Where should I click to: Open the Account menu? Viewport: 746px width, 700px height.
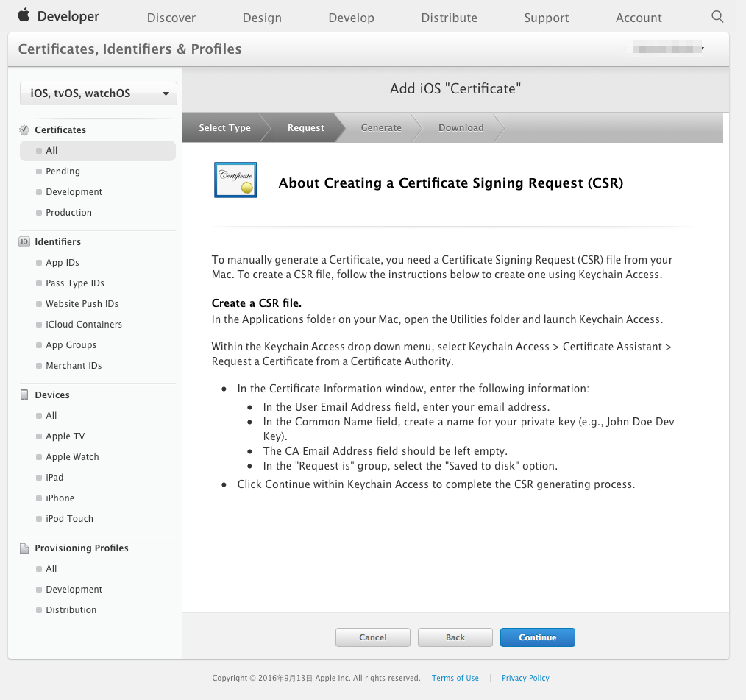click(x=639, y=18)
